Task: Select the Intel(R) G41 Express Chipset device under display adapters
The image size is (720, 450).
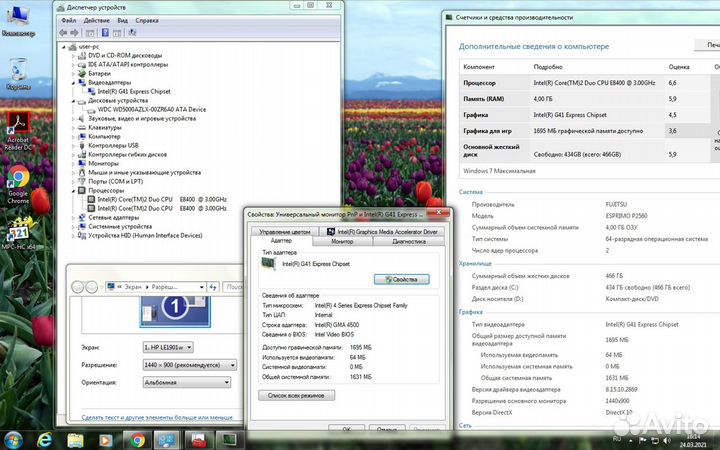Action: coord(134,91)
